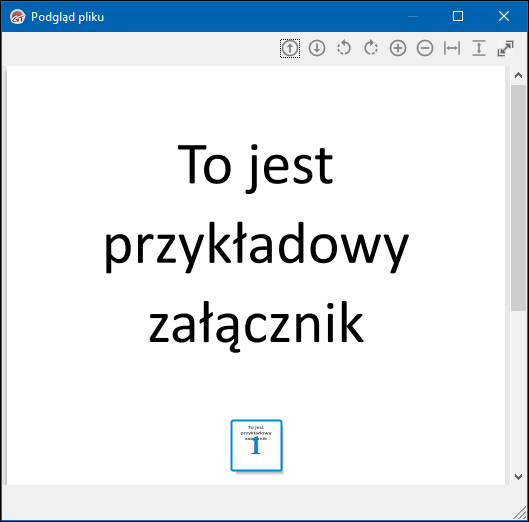Click the "przykładowy" text in the document
This screenshot has height=522, width=529.
[256, 247]
